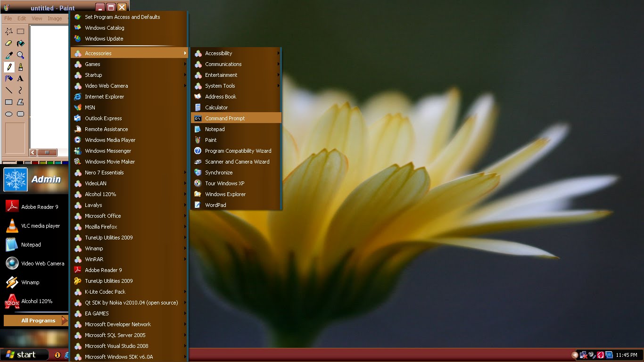Click the red antivirus tray icon
Screen dimensions: 644x362
coord(601,355)
